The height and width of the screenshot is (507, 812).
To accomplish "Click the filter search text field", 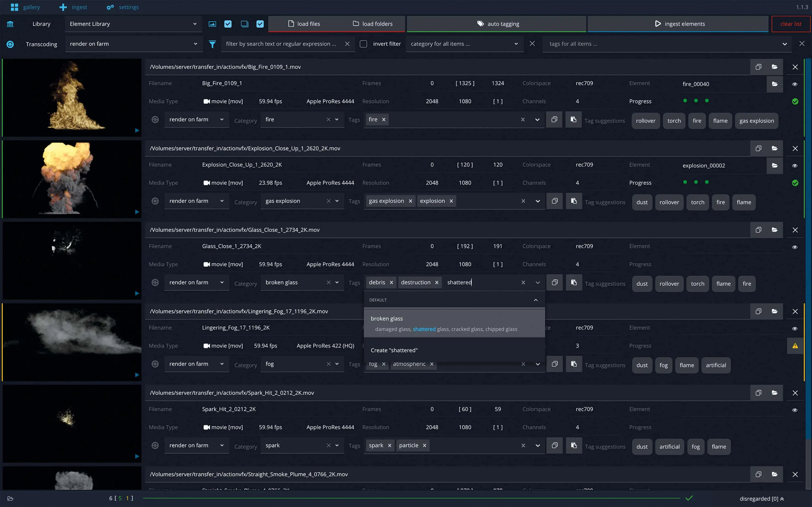I will click(x=281, y=44).
